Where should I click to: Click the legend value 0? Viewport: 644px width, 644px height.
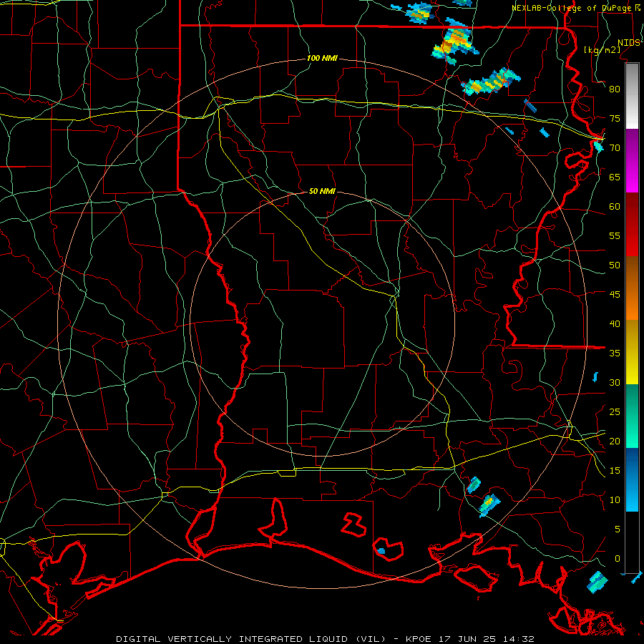[x=618, y=559]
